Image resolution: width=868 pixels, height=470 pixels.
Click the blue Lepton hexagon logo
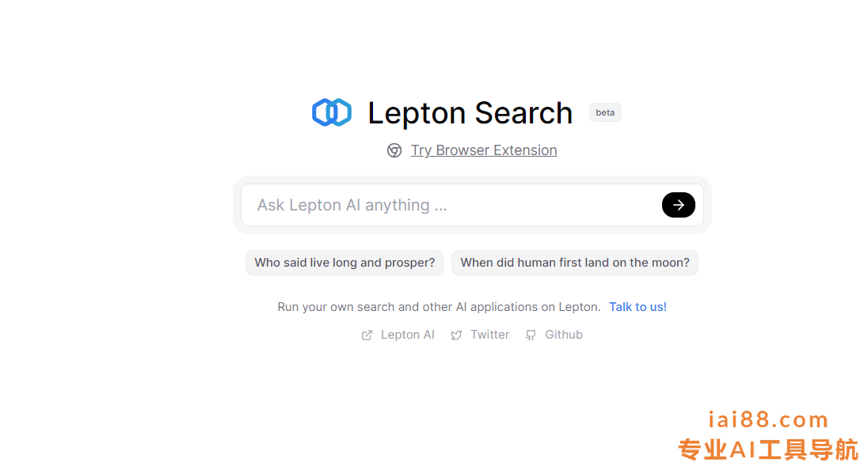click(x=332, y=112)
